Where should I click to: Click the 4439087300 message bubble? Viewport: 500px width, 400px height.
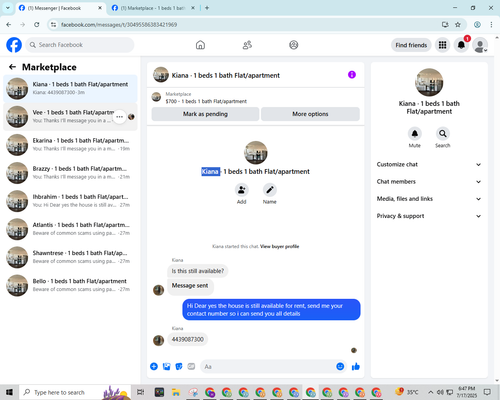[x=187, y=339]
